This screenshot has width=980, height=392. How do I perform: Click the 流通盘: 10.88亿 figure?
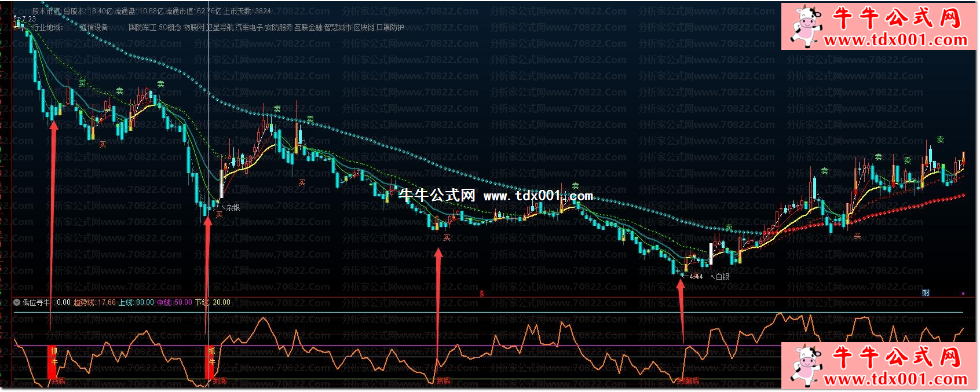[x=139, y=11]
